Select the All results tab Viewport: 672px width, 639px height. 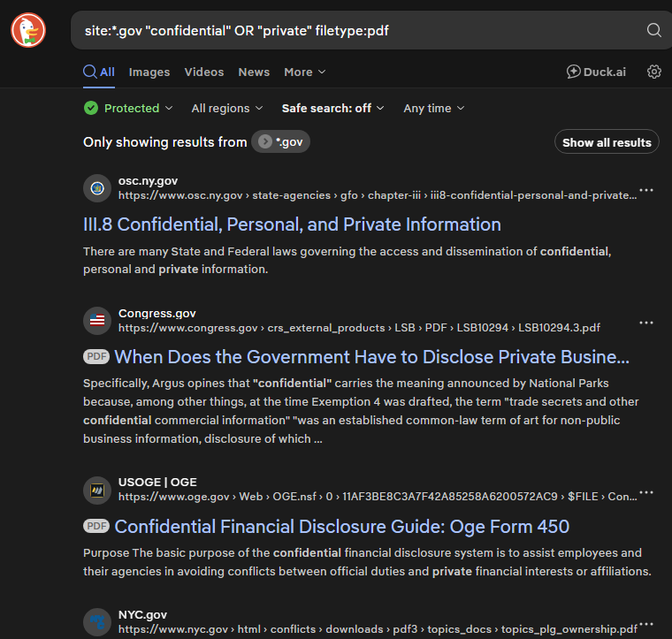tap(99, 72)
